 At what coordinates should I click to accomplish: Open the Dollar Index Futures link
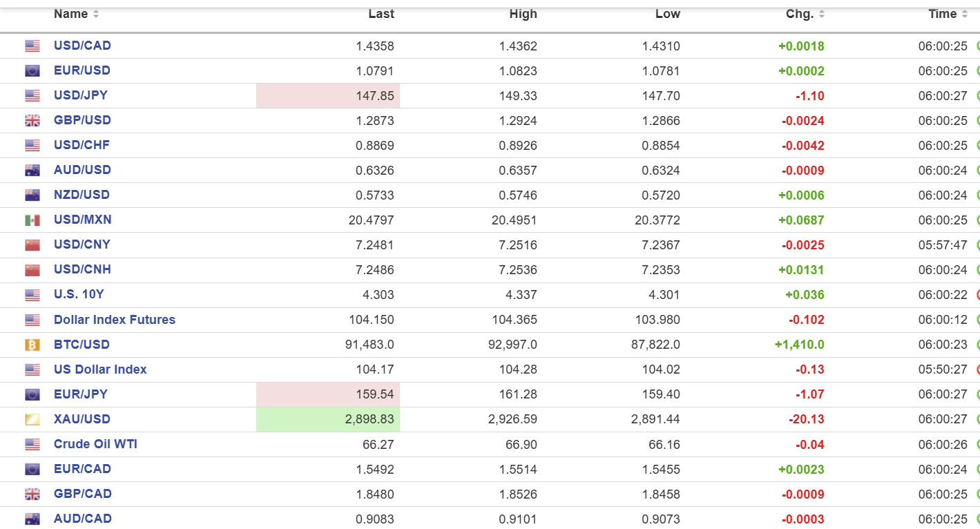click(115, 320)
